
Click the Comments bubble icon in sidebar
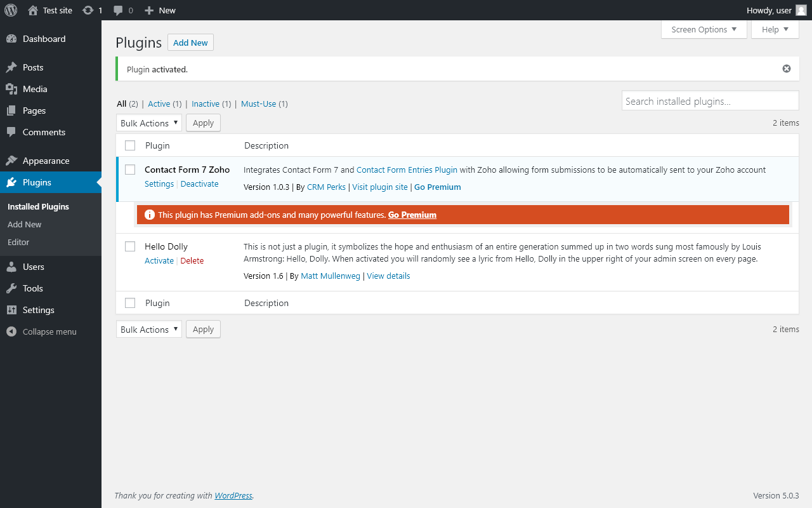11,132
